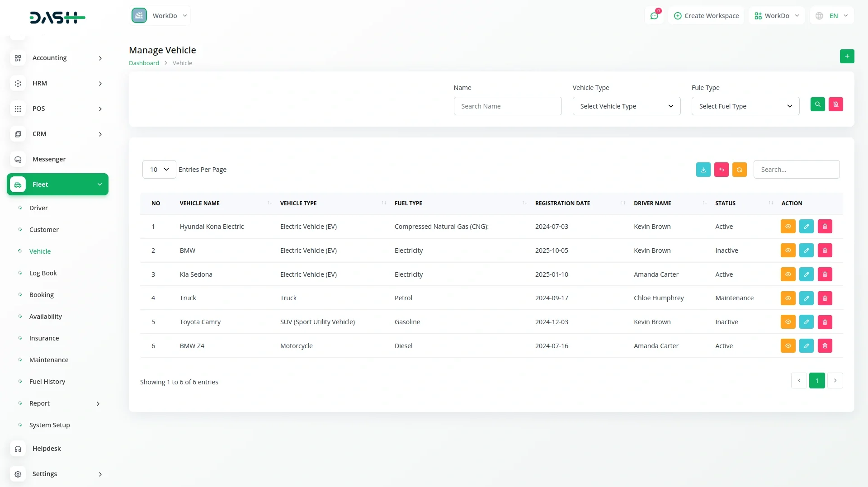The width and height of the screenshot is (868, 487).
Task: Click the blue download export icon
Action: 703,170
